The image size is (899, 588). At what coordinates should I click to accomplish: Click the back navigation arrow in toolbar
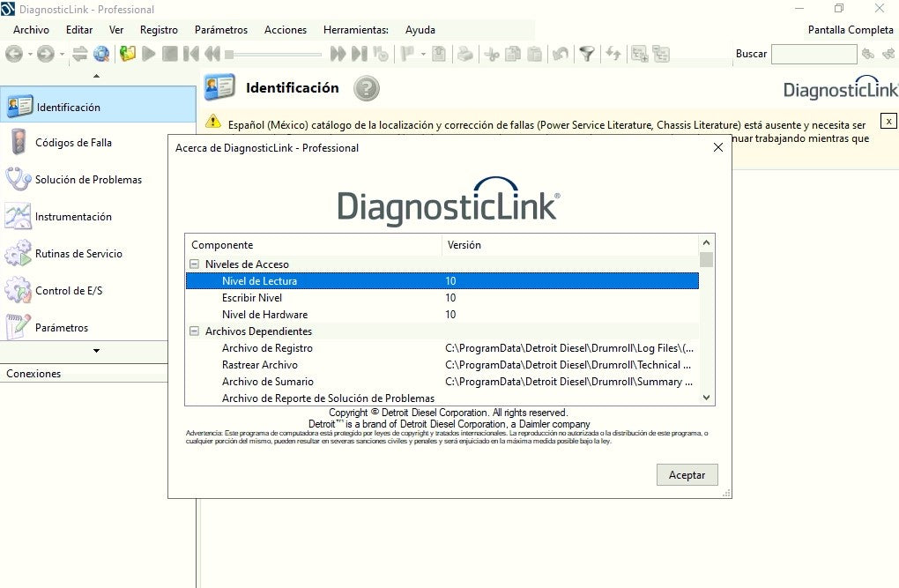pyautogui.click(x=14, y=54)
